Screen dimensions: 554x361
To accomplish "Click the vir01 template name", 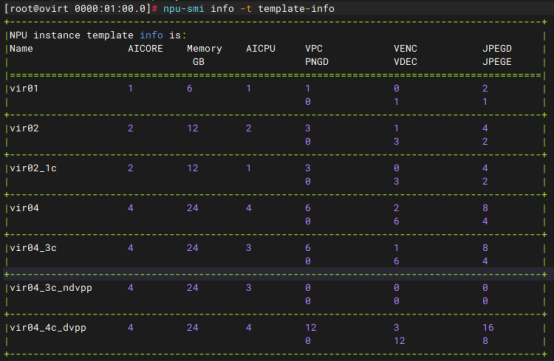I will pyautogui.click(x=24, y=88).
